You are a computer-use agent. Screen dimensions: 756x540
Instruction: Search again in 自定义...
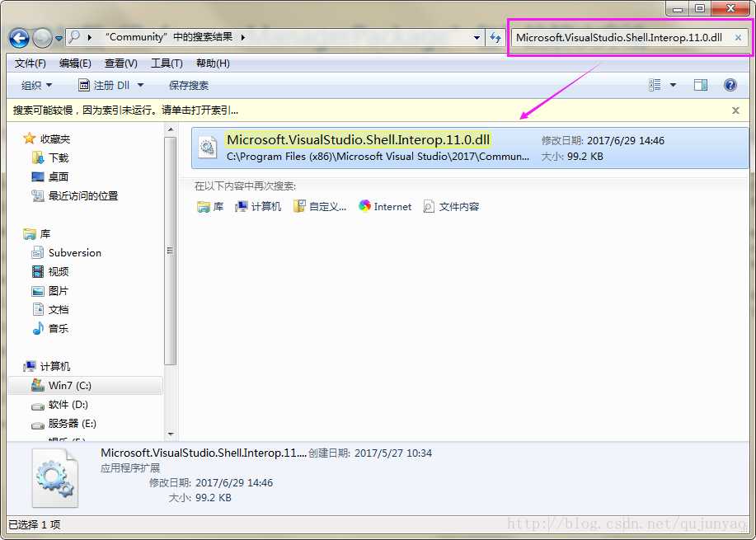[x=320, y=207]
